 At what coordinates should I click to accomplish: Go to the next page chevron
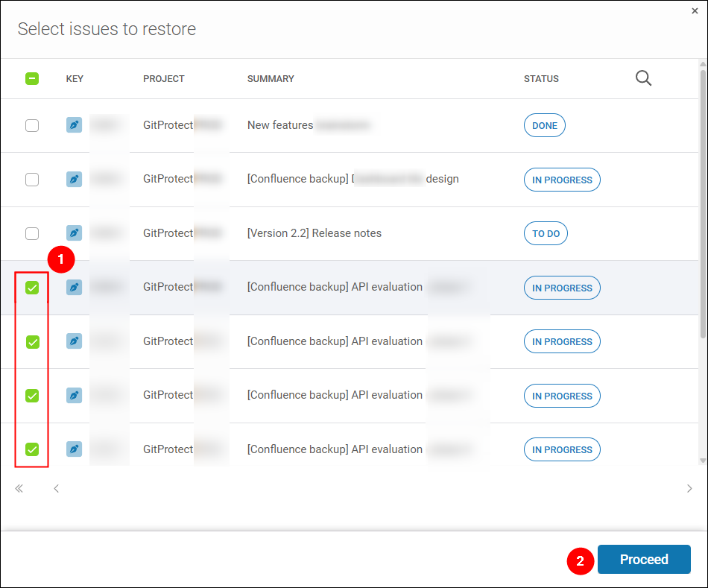(x=689, y=488)
